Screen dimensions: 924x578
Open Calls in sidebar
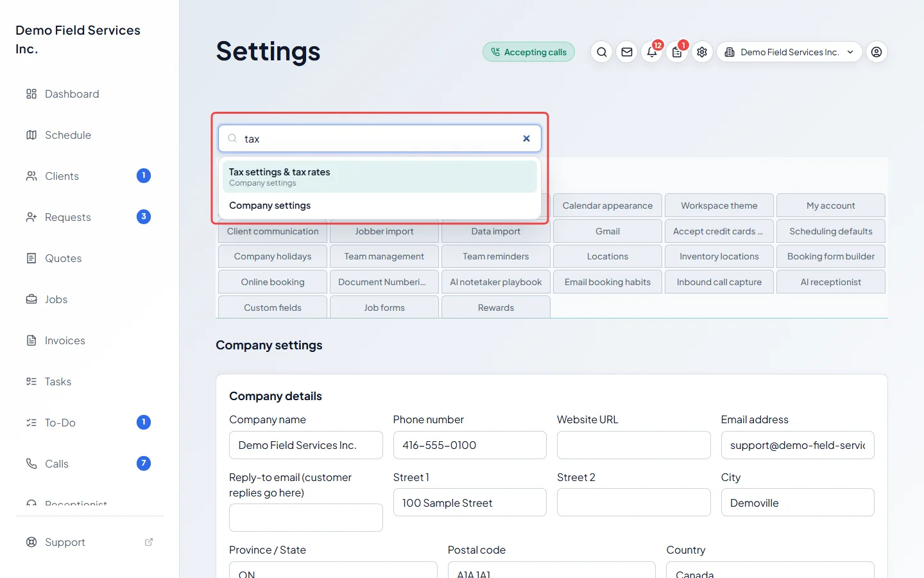click(x=90, y=464)
